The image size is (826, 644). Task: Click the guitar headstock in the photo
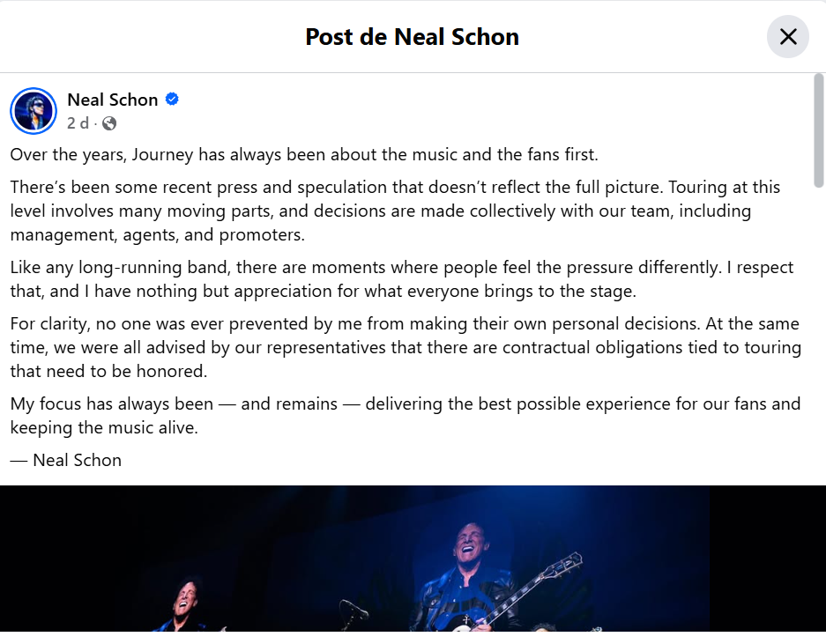[x=568, y=563]
